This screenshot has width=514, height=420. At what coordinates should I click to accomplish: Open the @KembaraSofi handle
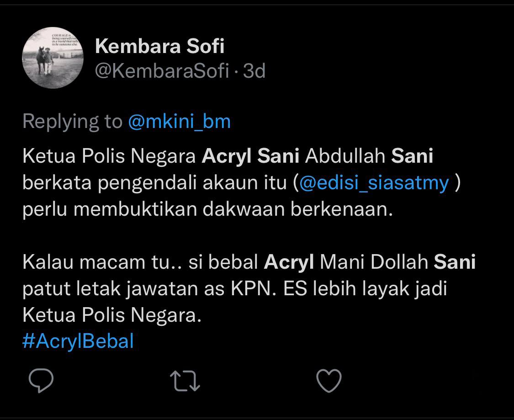[162, 71]
